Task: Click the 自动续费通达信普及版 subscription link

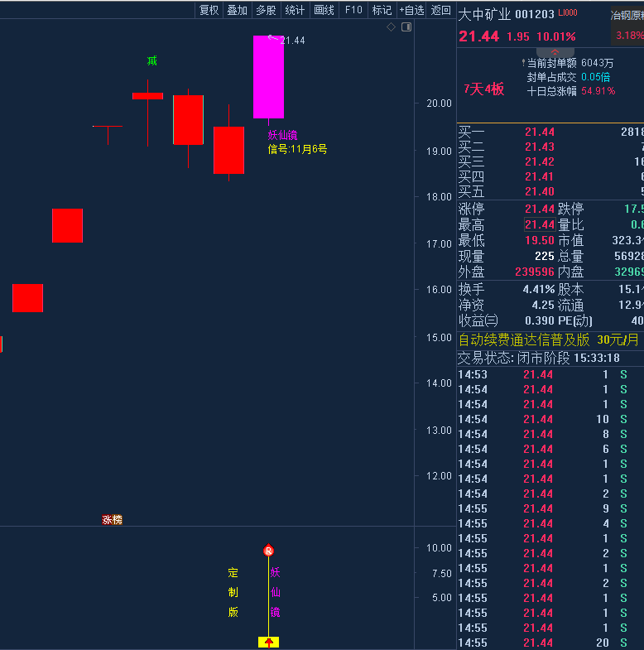Action: [524, 339]
